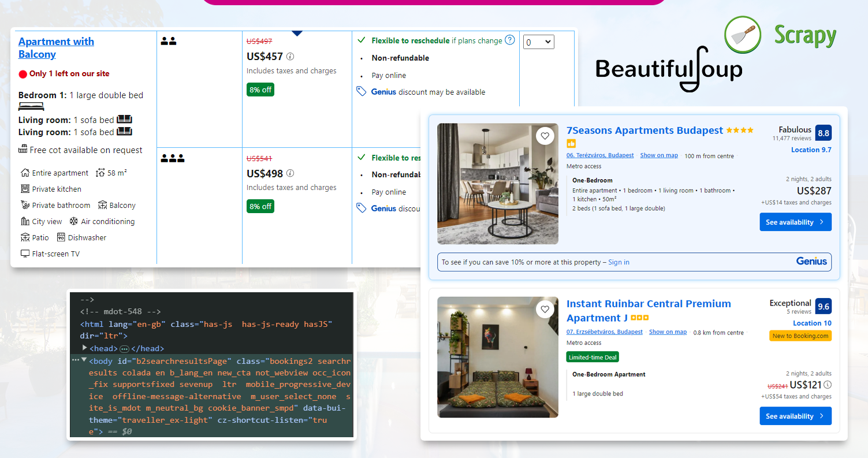The image size is (868, 458).
Task: Open the question mark tooltip beside Flexible to reschedule
Action: pos(509,40)
